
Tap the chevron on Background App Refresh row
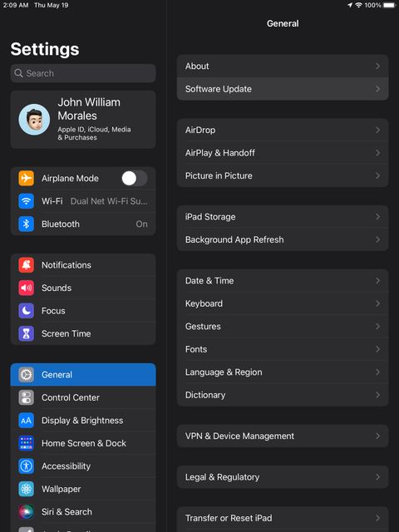click(x=377, y=239)
